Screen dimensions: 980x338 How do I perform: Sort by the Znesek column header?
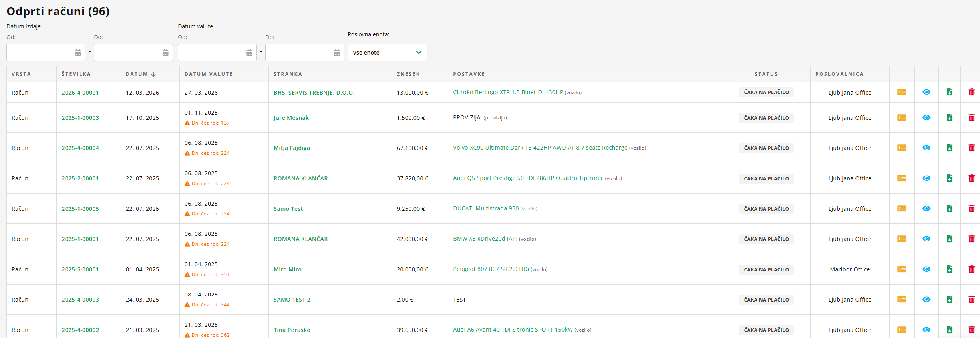click(408, 74)
